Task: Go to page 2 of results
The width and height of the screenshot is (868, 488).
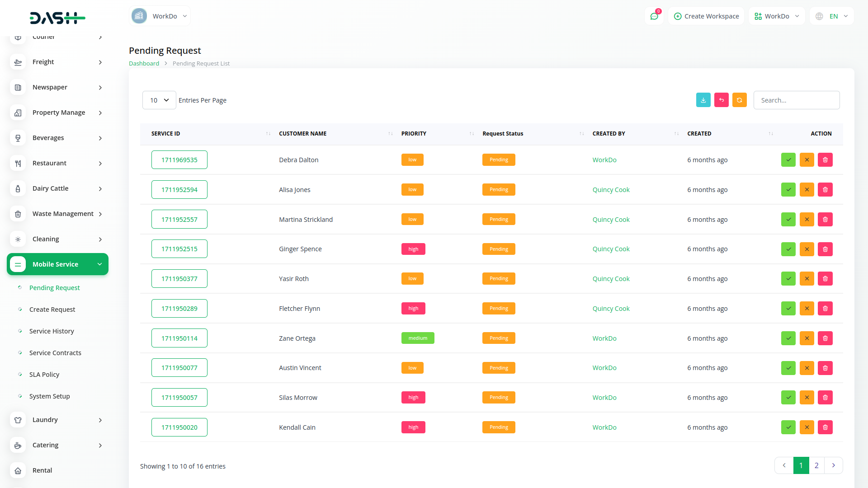Action: (816, 465)
